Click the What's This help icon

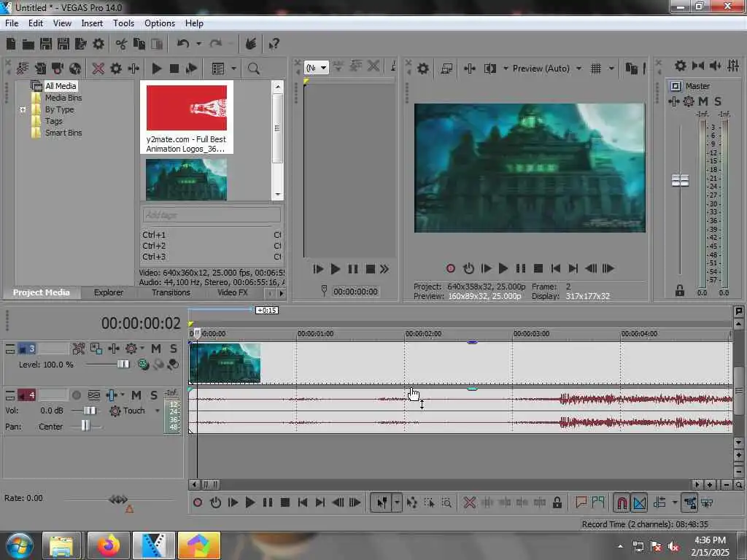pyautogui.click(x=274, y=44)
